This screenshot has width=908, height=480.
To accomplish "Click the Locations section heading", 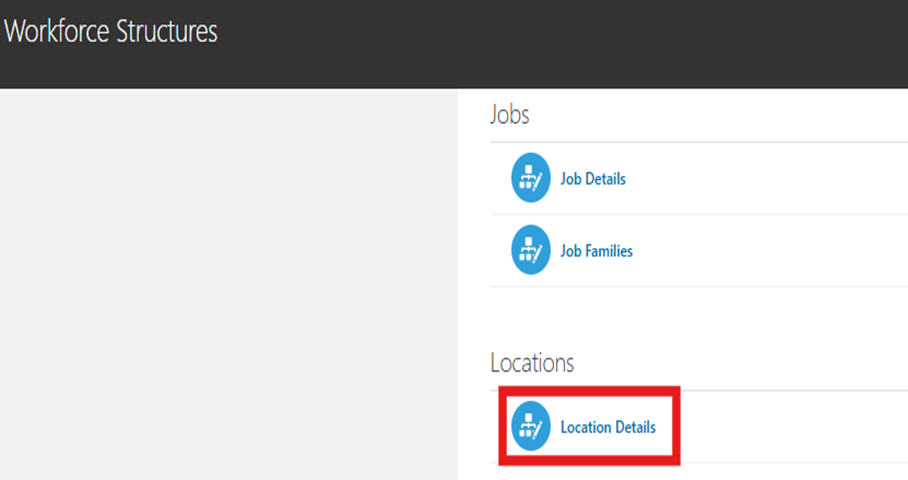I will click(x=532, y=362).
